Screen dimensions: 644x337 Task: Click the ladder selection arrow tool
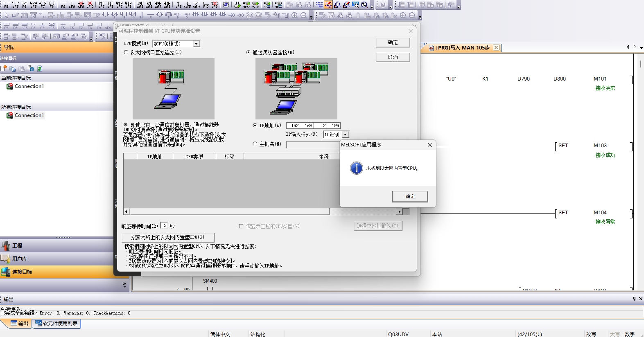tap(7, 16)
